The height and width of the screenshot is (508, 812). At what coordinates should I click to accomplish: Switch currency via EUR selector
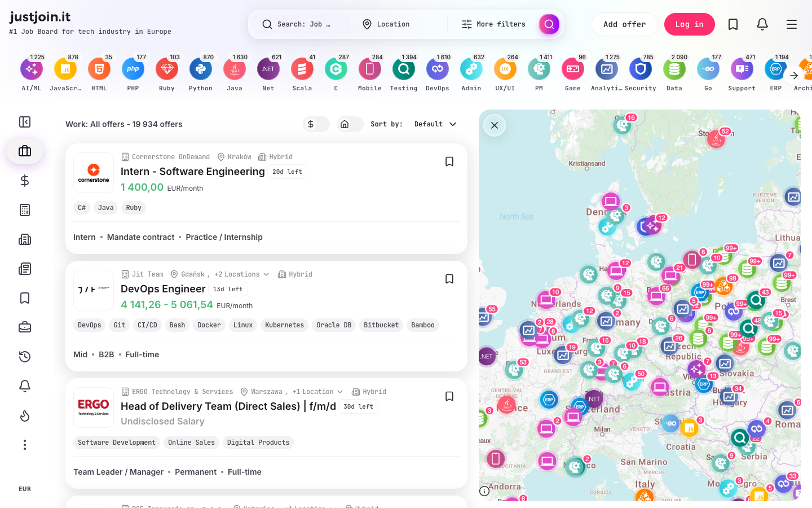[25, 489]
